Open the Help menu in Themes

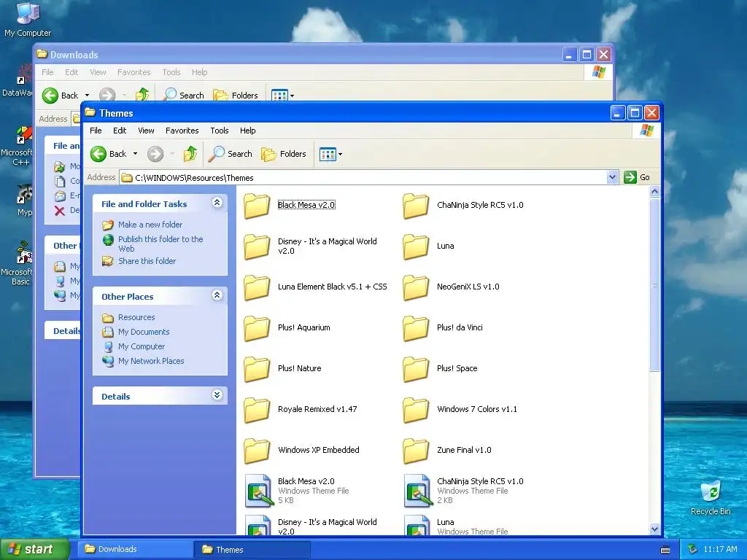(x=248, y=131)
